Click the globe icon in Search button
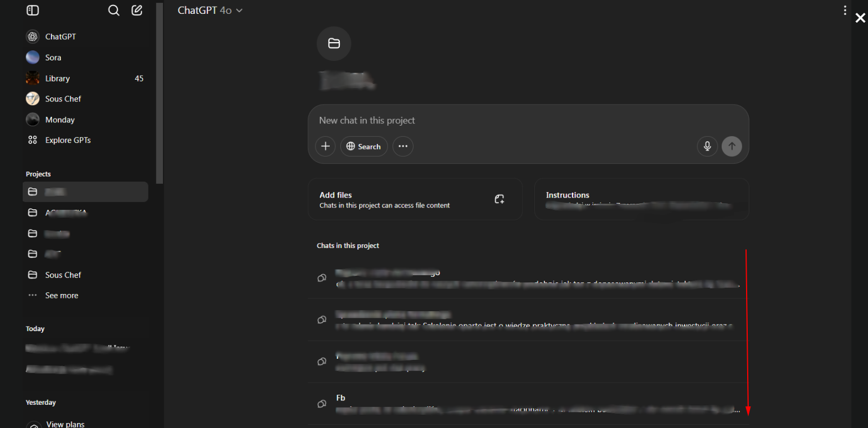Viewport: 868px width, 428px height. coord(350,146)
